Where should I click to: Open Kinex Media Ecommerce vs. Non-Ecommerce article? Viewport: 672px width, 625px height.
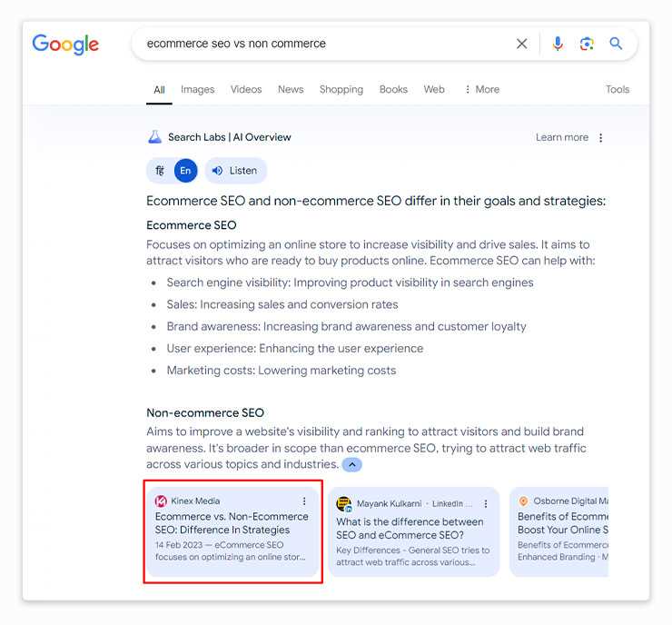coord(232,523)
